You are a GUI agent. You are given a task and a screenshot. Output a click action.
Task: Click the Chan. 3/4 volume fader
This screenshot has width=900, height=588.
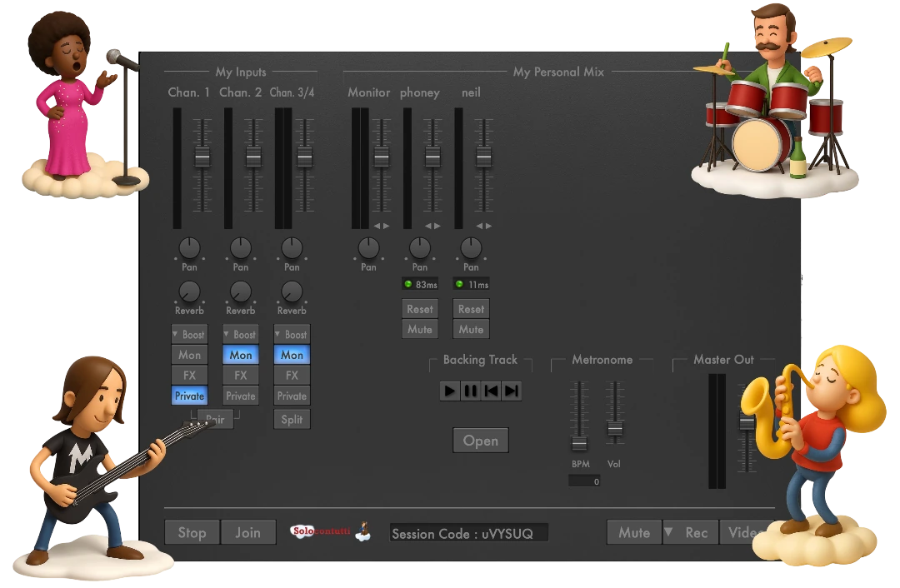[304, 157]
